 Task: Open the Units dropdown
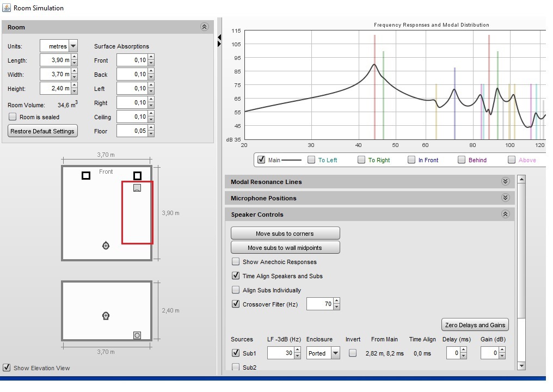pyautogui.click(x=73, y=46)
